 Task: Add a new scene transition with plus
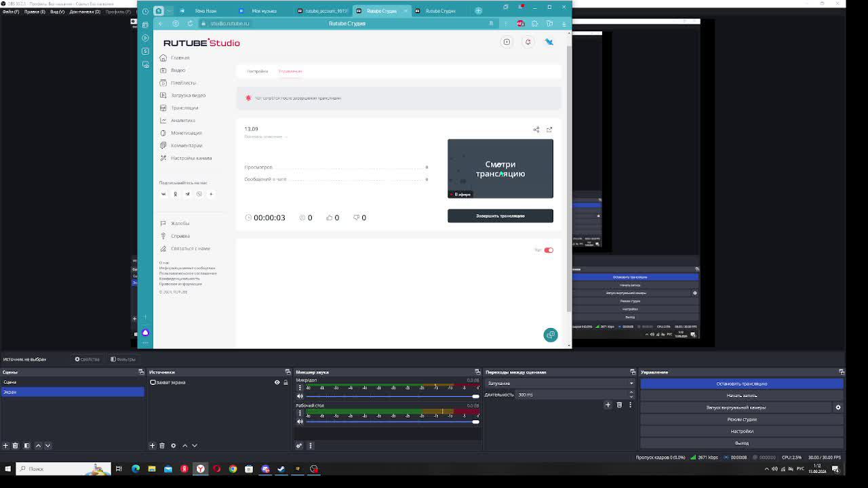[x=608, y=405]
